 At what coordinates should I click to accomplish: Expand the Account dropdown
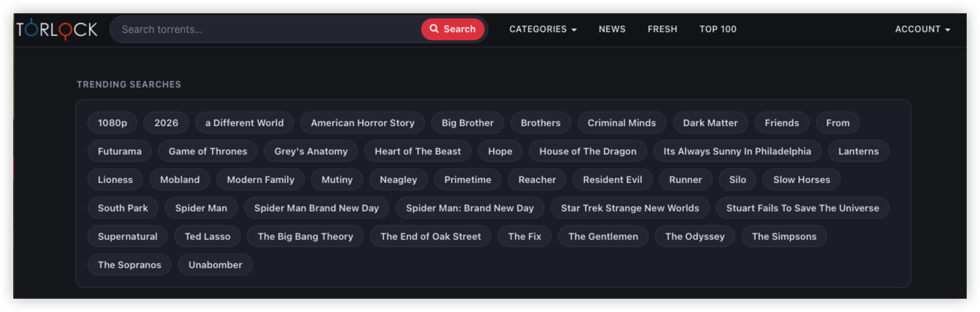[x=922, y=29]
